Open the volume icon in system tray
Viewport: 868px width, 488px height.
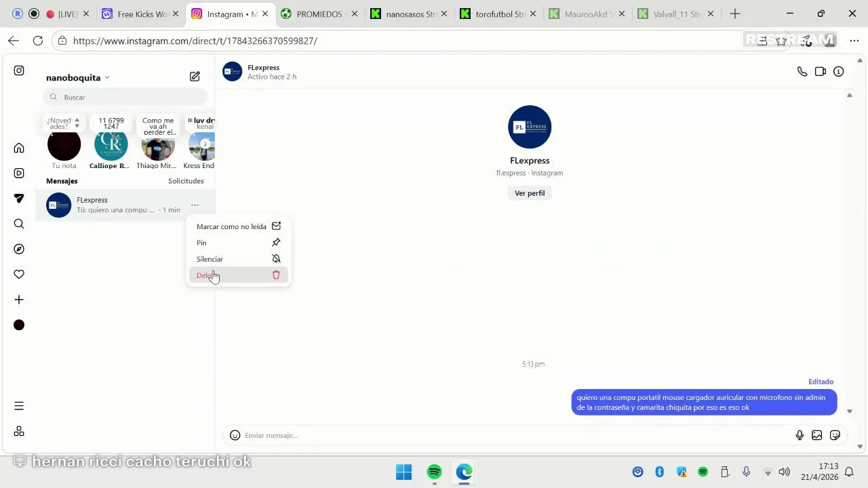(785, 472)
